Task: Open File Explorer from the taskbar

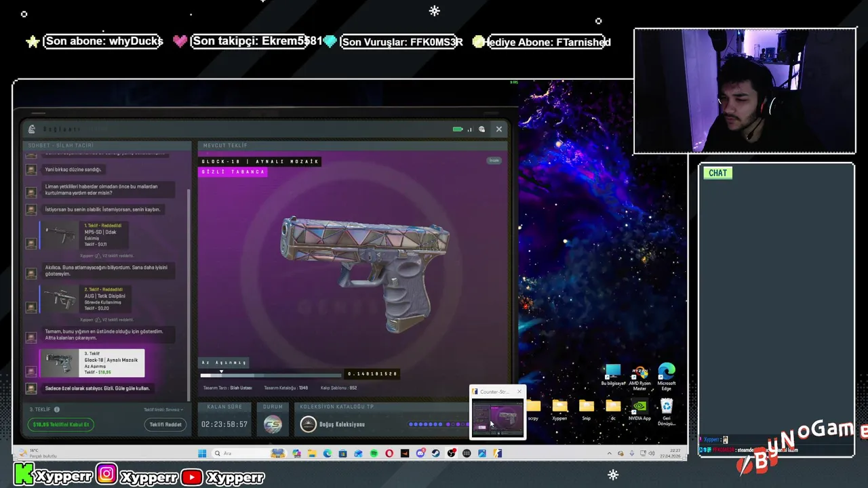Action: (312, 453)
